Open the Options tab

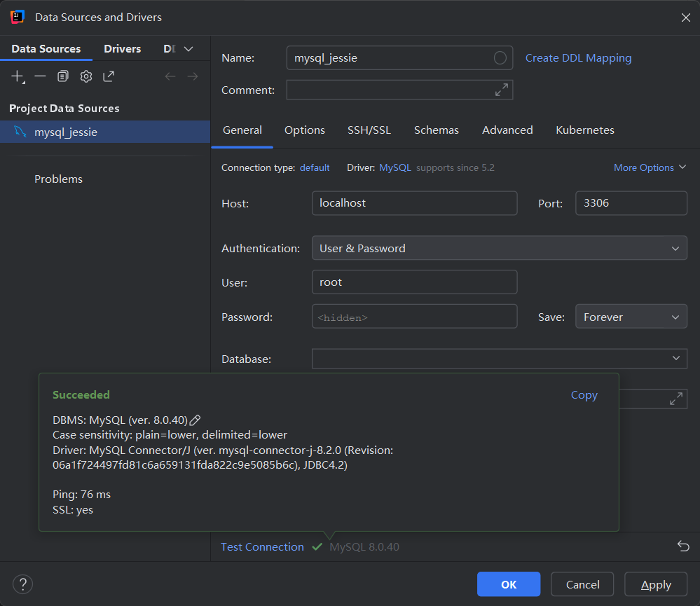tap(305, 130)
